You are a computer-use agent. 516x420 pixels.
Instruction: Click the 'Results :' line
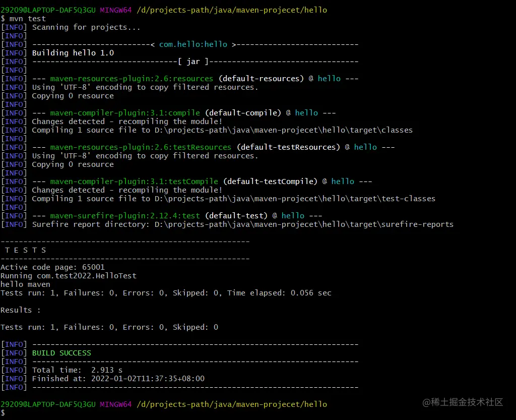(x=20, y=310)
